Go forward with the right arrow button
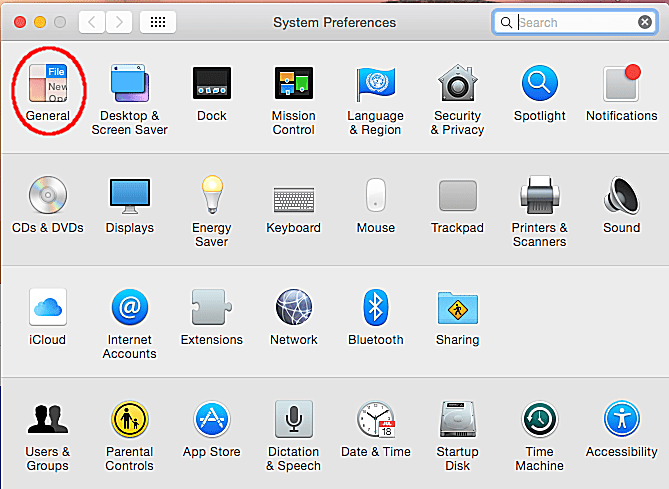 point(119,22)
